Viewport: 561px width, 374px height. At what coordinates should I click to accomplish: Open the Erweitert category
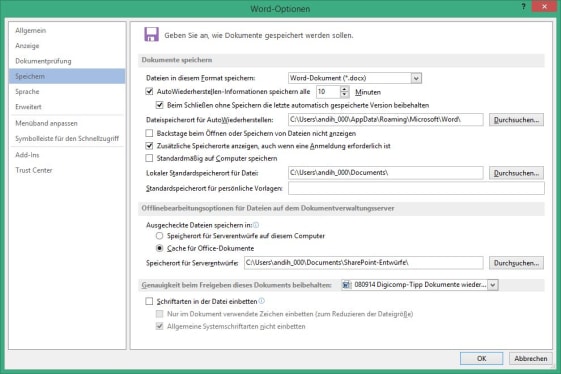[67, 107]
